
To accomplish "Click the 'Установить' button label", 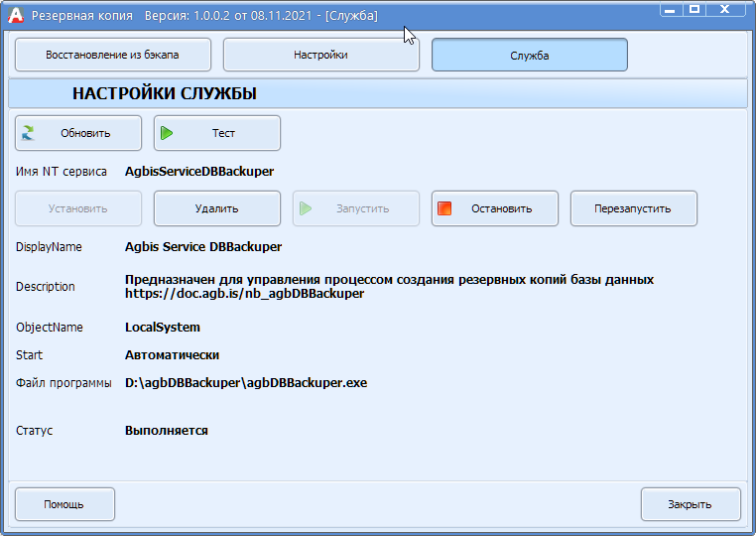I will pyautogui.click(x=78, y=208).
